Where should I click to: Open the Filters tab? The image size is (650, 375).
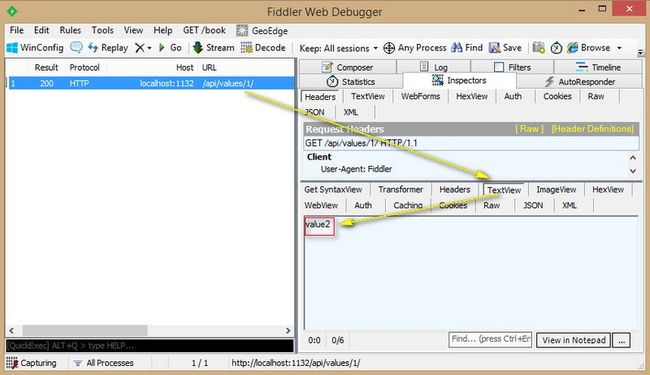pos(512,67)
